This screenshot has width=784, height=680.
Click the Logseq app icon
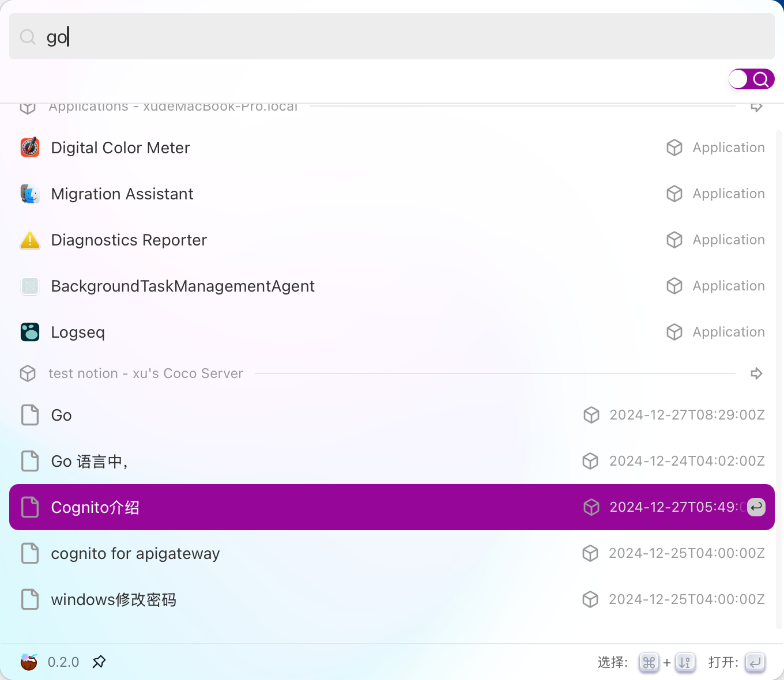[30, 332]
